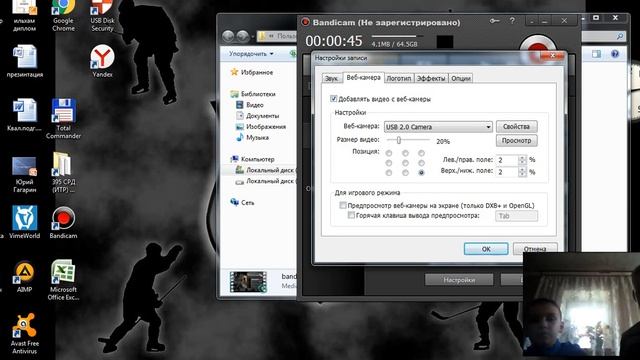Select top-left position radio button

389,153
